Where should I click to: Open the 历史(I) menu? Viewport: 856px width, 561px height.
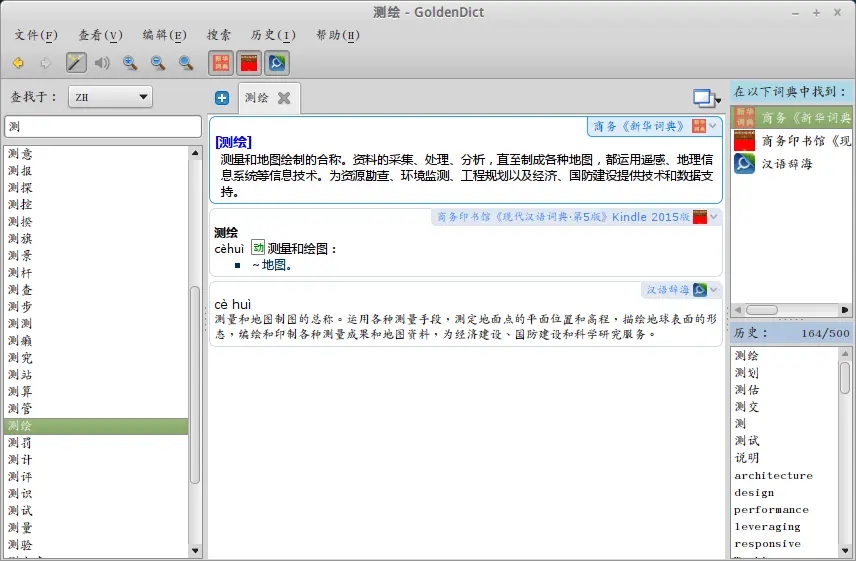(273, 35)
